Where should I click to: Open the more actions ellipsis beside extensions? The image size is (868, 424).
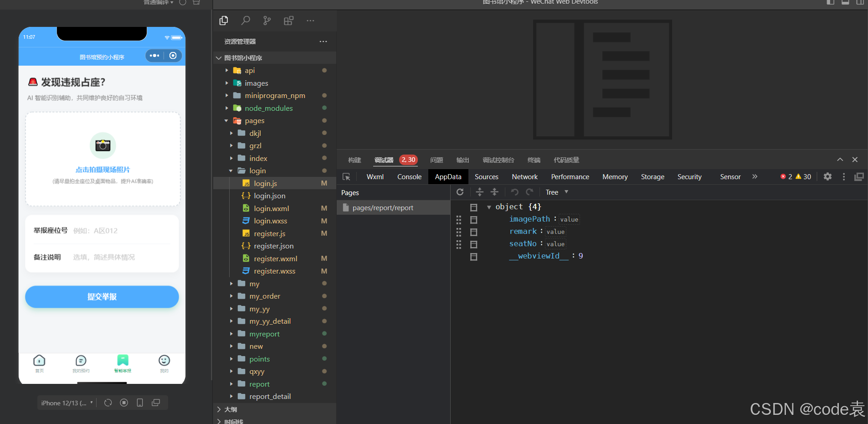click(x=310, y=21)
